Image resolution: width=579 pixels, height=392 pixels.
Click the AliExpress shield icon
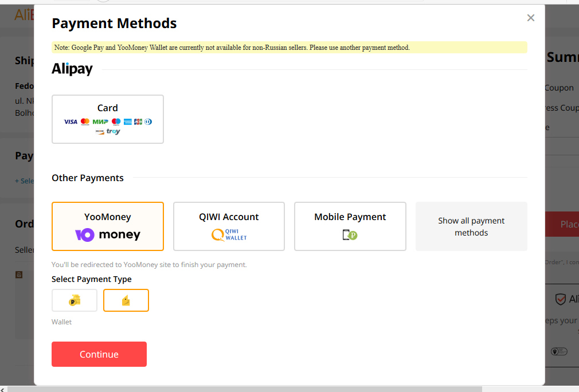coord(561,299)
